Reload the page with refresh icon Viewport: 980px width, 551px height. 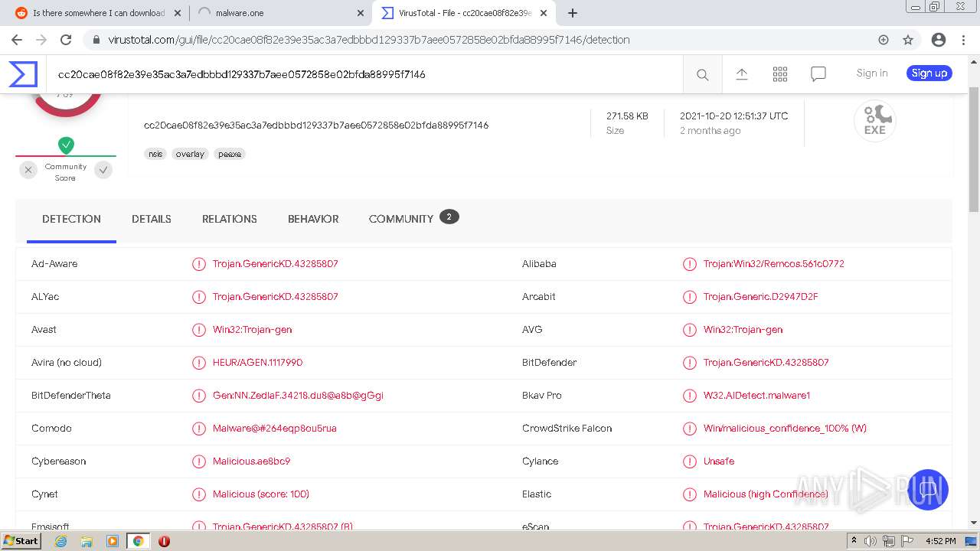[x=66, y=40]
